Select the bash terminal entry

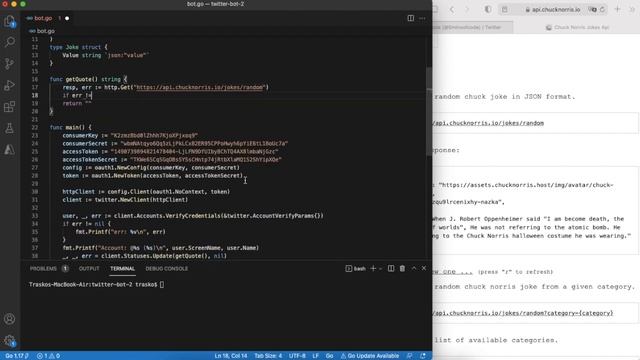(x=356, y=268)
